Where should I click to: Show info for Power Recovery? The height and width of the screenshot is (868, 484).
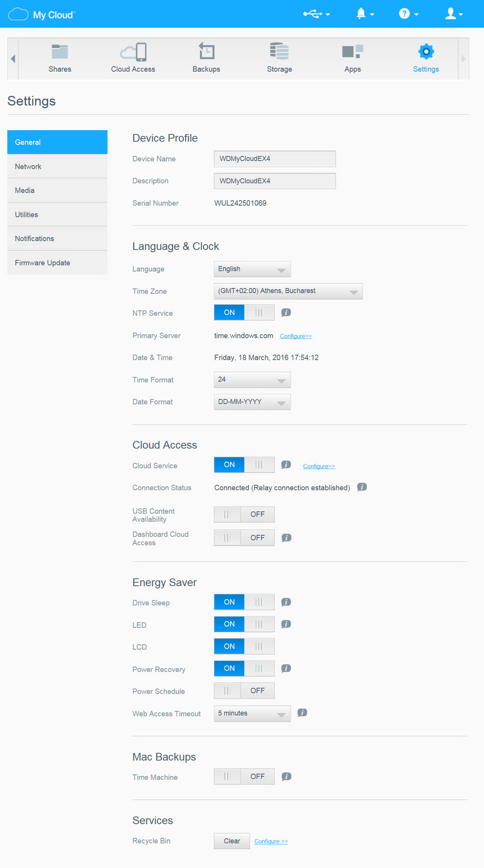tap(286, 668)
